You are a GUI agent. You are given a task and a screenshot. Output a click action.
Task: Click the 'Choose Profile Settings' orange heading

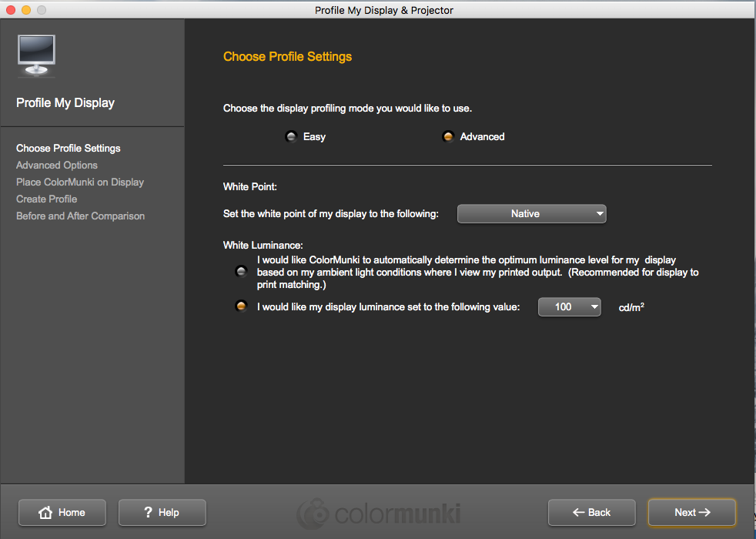pyautogui.click(x=287, y=56)
